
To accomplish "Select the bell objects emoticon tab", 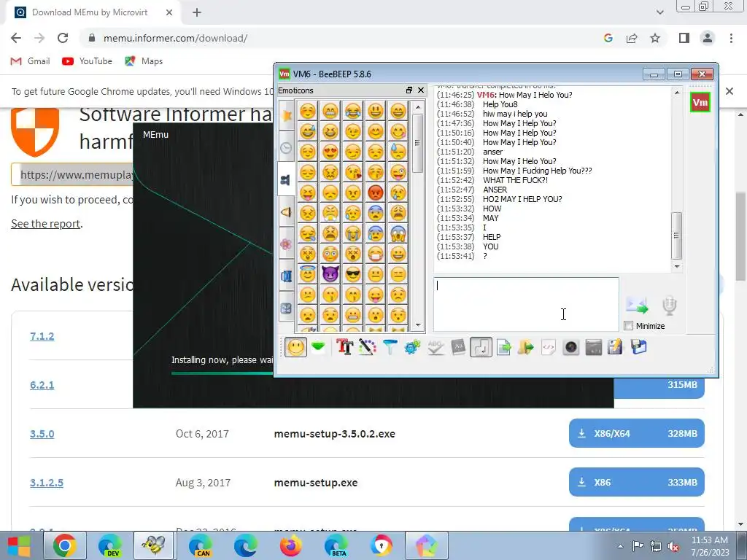I will [x=286, y=212].
